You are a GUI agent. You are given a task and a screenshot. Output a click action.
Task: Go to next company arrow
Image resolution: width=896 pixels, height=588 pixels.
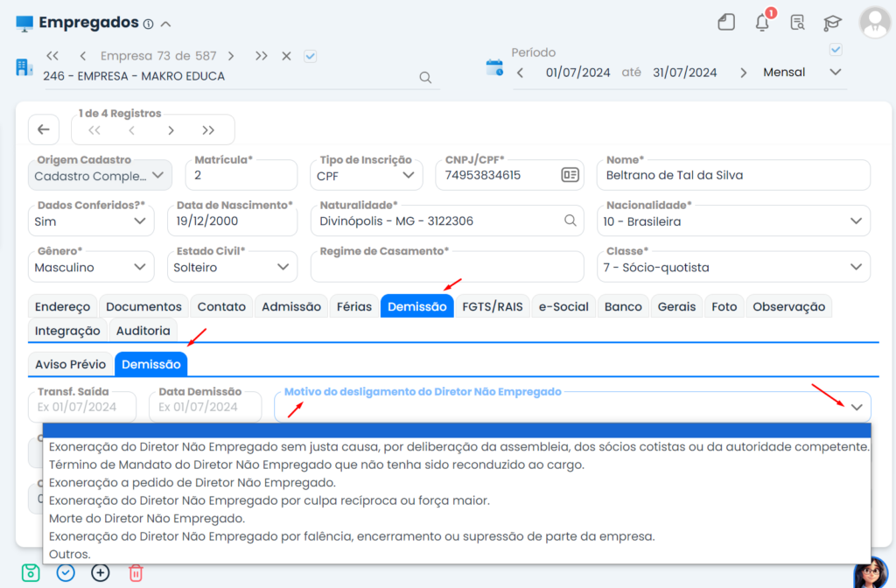point(231,56)
